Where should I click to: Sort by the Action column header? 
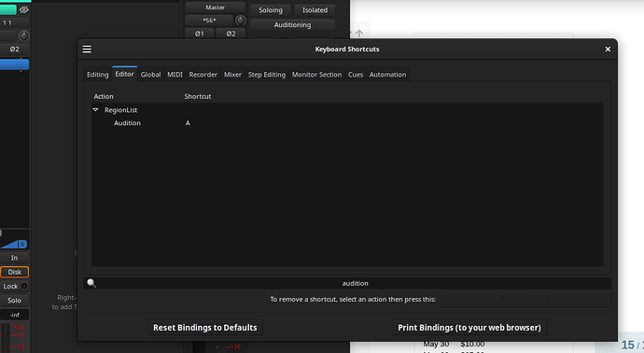coord(104,96)
